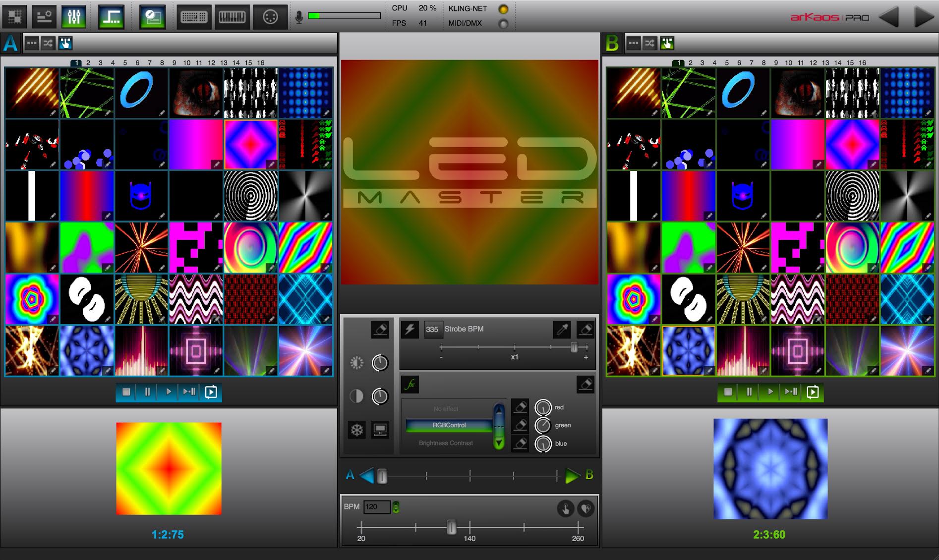Trigger blue ring clip on deck A
The image size is (939, 560).
click(141, 93)
